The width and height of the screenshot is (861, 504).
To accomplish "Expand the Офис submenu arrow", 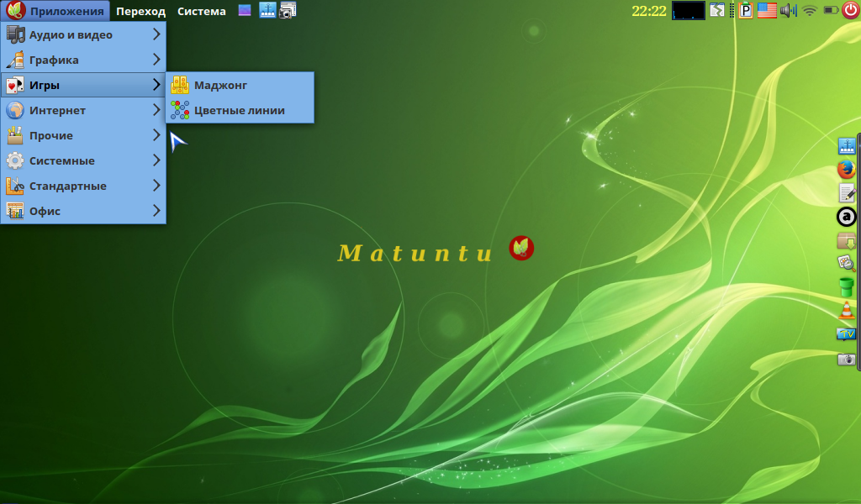I will [156, 211].
